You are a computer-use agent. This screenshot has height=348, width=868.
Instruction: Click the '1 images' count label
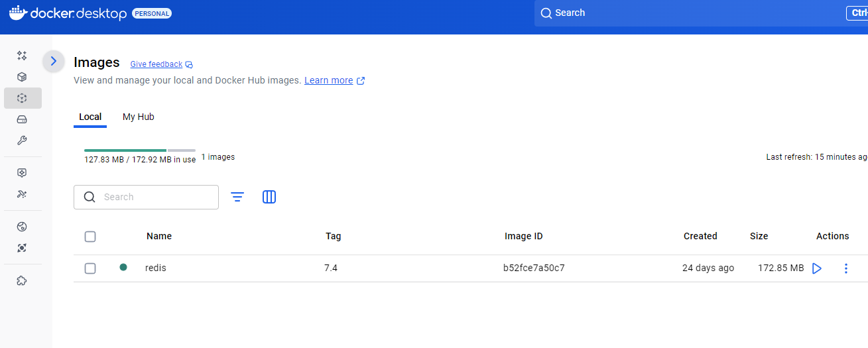click(x=218, y=157)
